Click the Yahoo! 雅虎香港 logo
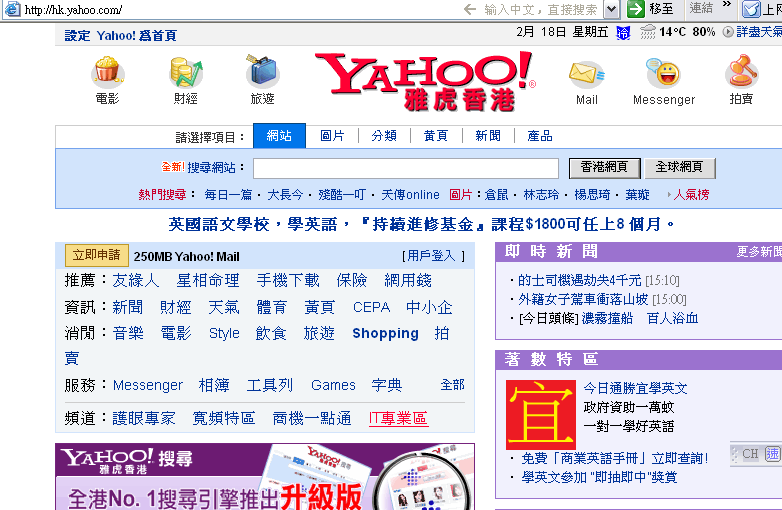This screenshot has width=782, height=510. tap(423, 82)
